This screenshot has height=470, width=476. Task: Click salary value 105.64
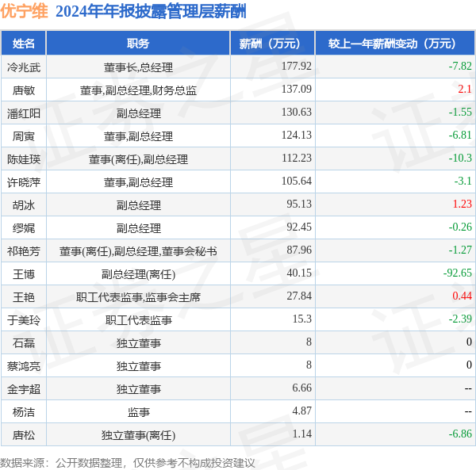(296, 181)
